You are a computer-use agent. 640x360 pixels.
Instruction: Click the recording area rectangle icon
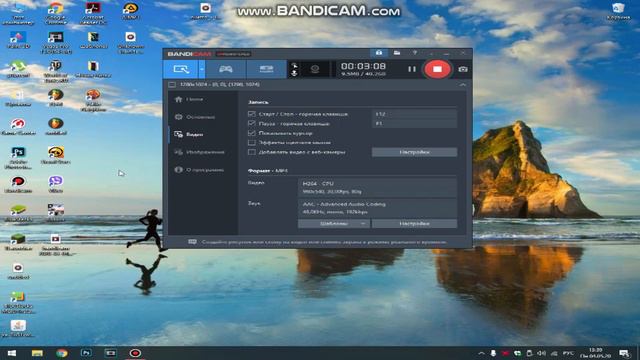click(172, 84)
